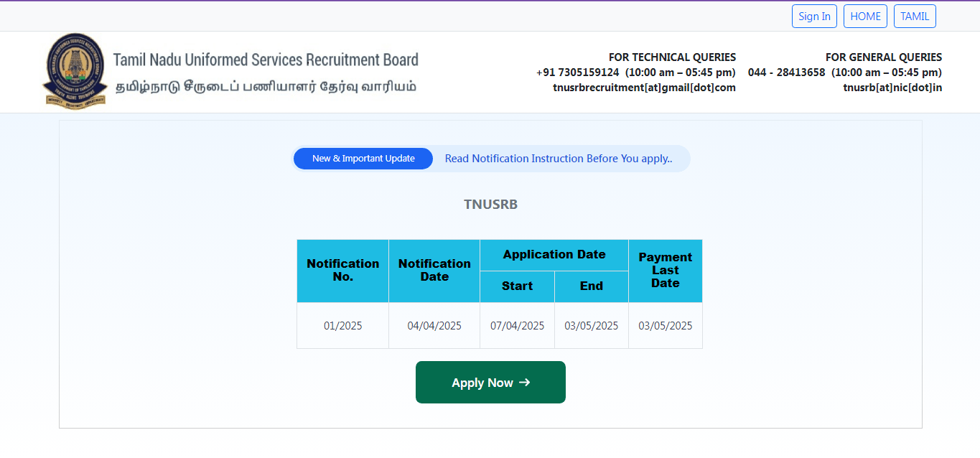Image resolution: width=980 pixels, height=458 pixels.
Task: Open the Read Notification Instruction link
Action: [559, 159]
